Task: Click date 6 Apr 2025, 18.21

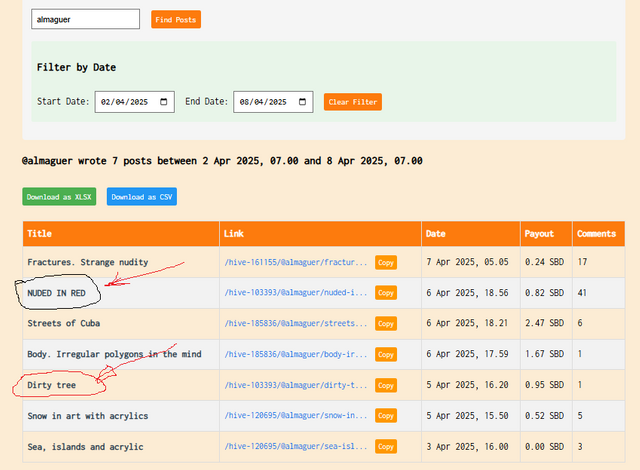Action: [x=467, y=323]
